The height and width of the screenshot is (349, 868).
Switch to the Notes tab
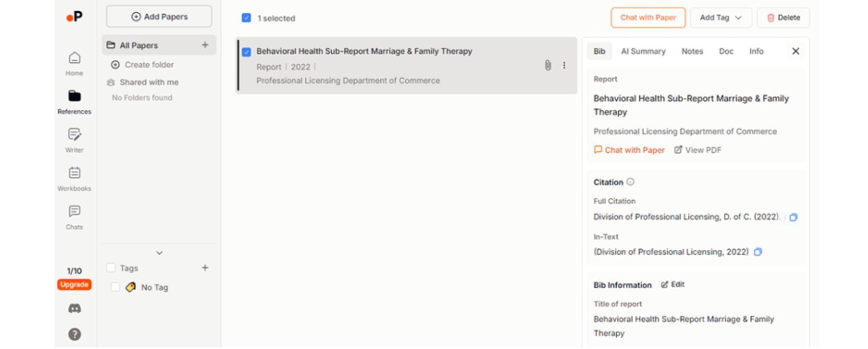pos(692,51)
